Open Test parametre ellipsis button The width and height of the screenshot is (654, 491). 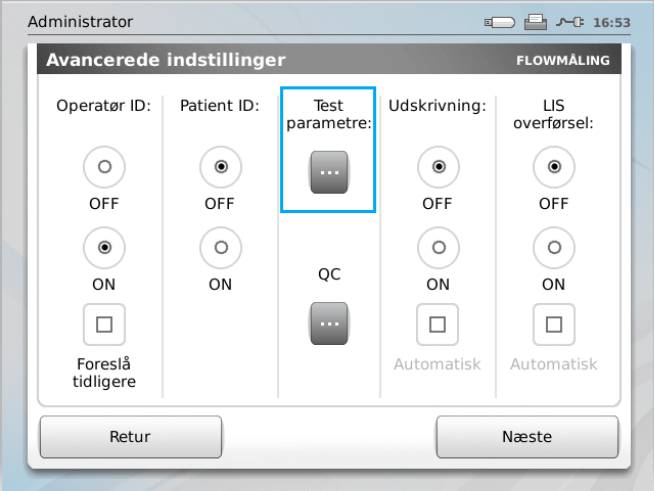click(329, 172)
